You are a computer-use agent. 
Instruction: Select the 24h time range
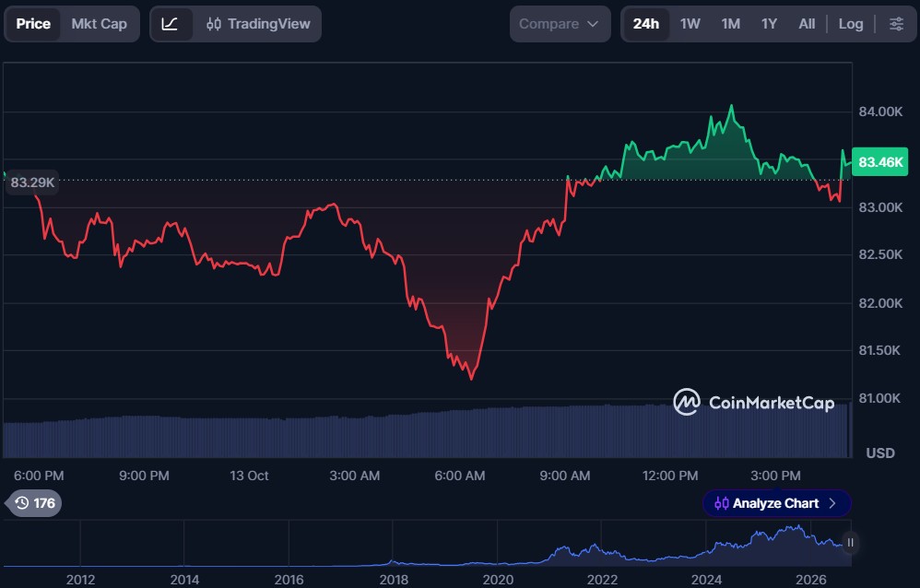(x=645, y=24)
